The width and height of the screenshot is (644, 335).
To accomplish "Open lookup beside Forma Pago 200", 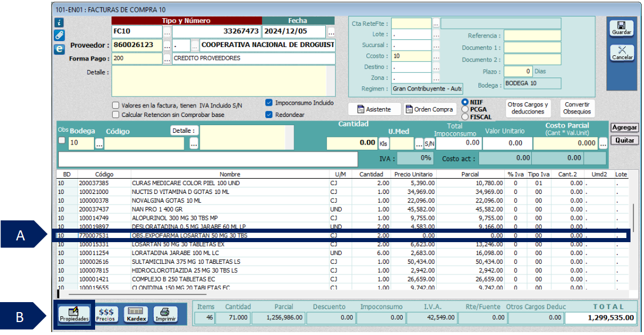I will 167,59.
